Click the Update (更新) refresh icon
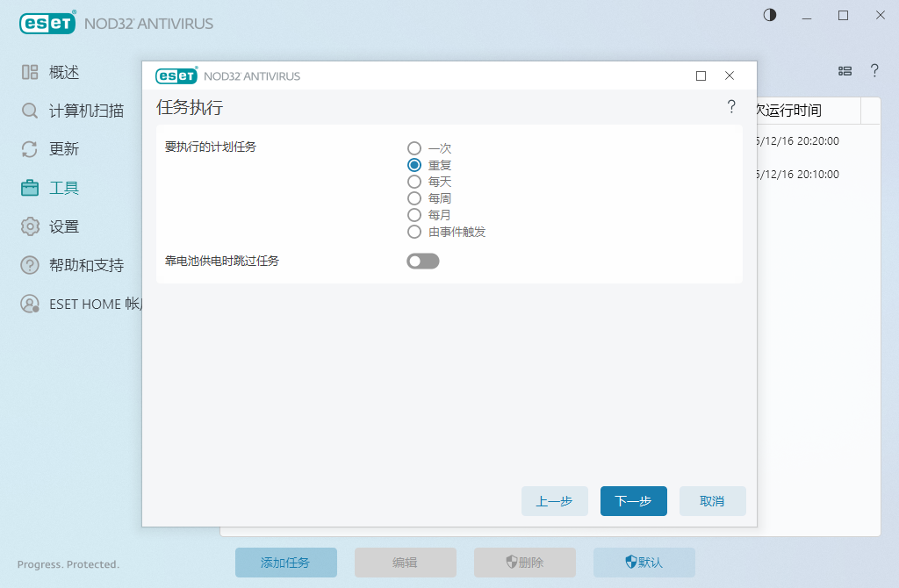This screenshot has height=588, width=899. coord(30,149)
